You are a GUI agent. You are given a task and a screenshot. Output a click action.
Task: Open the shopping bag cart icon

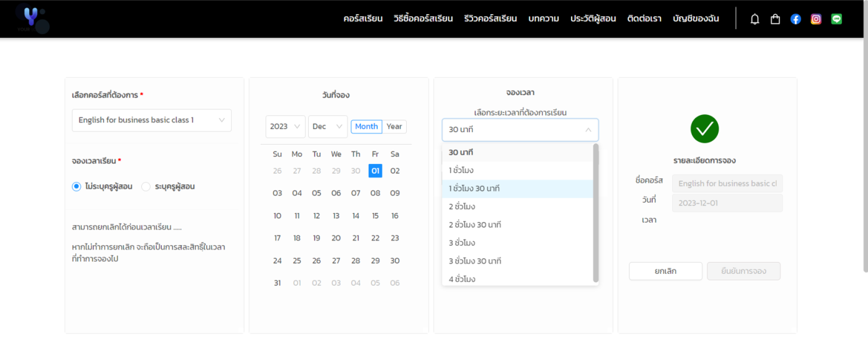pos(775,19)
